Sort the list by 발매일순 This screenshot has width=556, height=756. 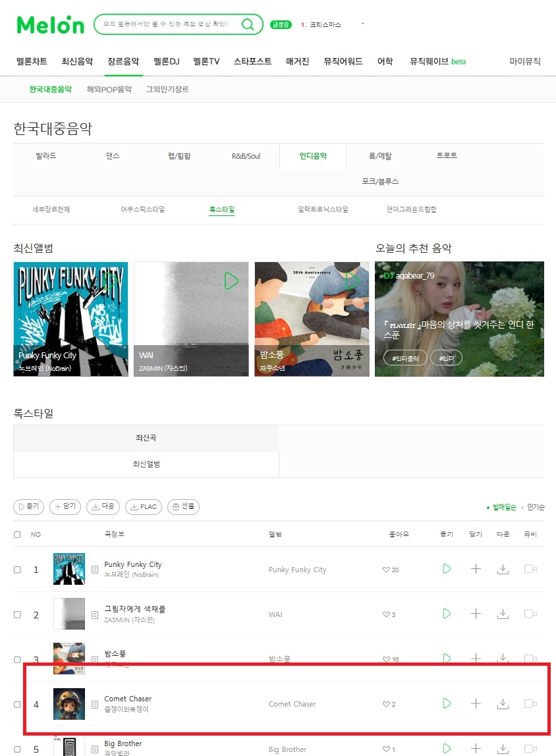click(504, 506)
